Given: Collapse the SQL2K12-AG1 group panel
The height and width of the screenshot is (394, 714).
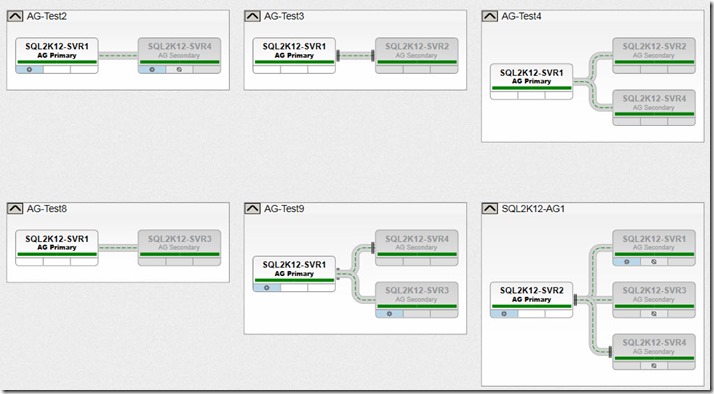Looking at the screenshot, I should click(490, 209).
